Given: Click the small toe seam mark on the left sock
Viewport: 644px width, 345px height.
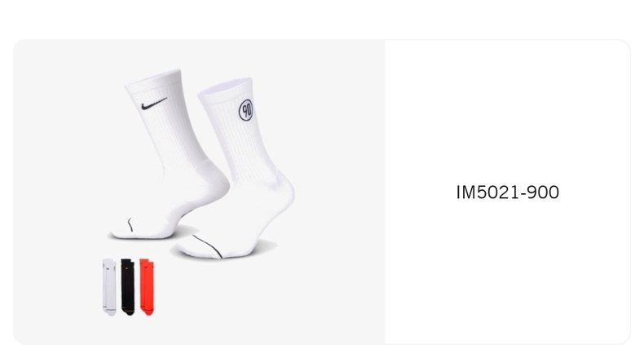Looking at the screenshot, I should click(130, 224).
